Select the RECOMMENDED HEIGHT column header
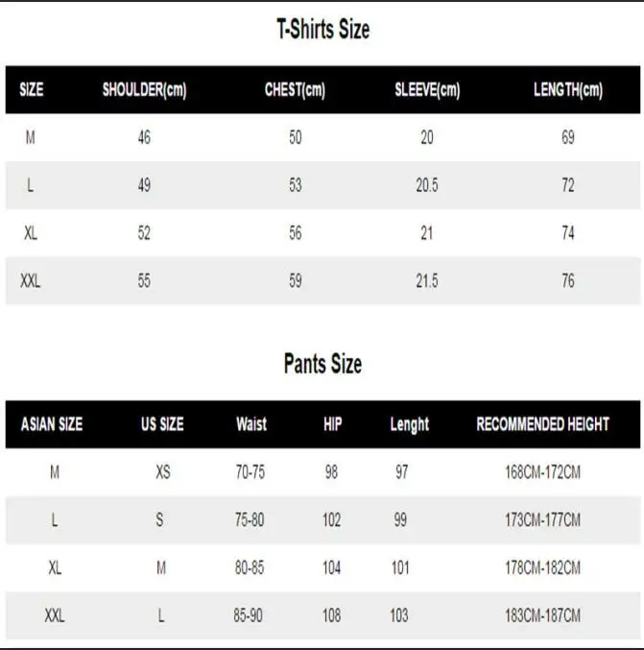 click(543, 424)
